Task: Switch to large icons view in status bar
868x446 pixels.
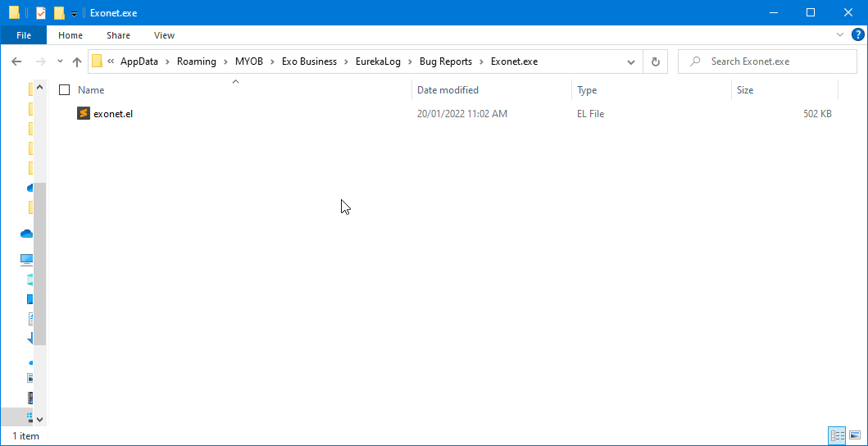Action: coord(855,436)
